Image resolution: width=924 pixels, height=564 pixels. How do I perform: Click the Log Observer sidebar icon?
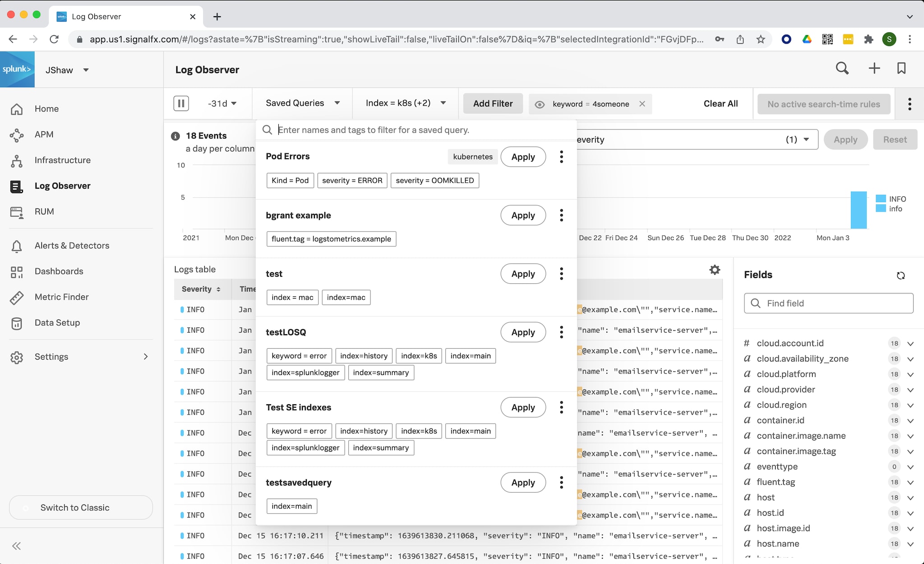17,186
